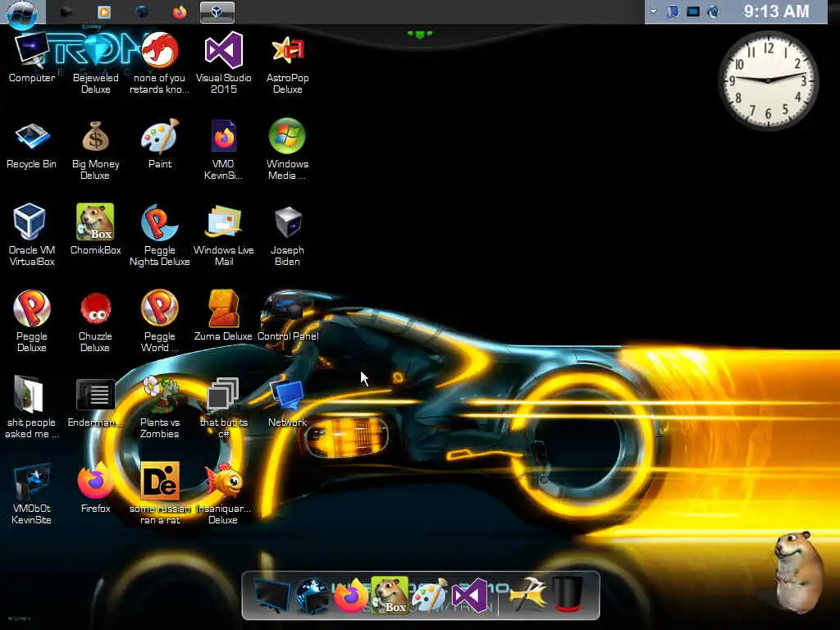This screenshot has height=630, width=840.
Task: Open the VMObOt KevinSite desktop icon
Action: pos(31,494)
